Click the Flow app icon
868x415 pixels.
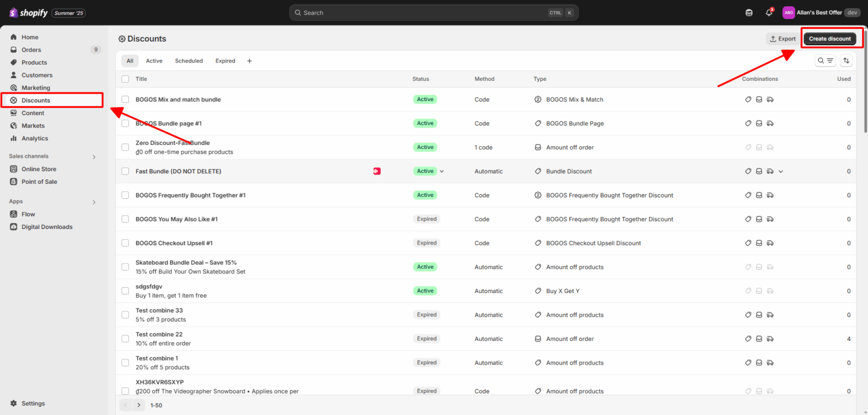click(x=14, y=214)
